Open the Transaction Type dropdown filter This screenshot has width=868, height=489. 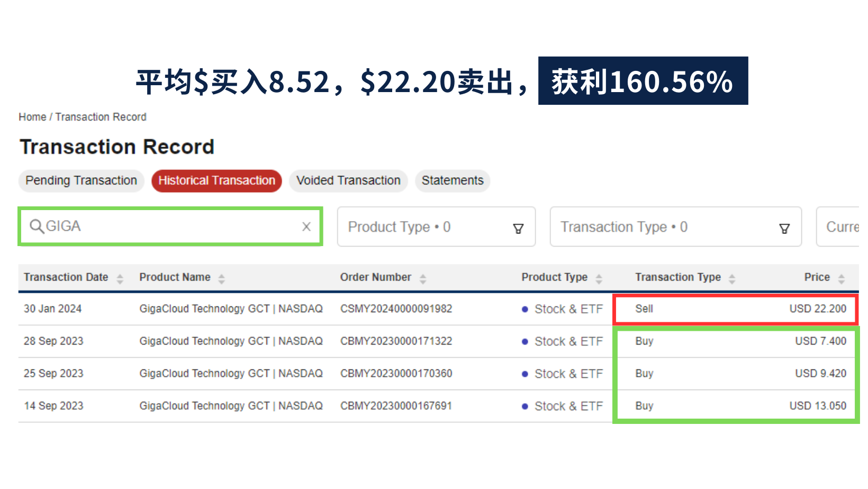click(676, 227)
